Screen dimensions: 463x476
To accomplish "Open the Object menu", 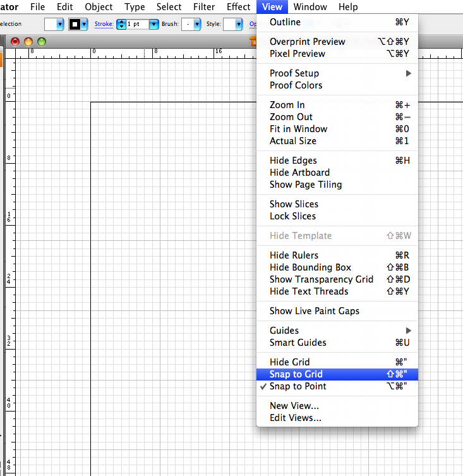I will click(99, 7).
